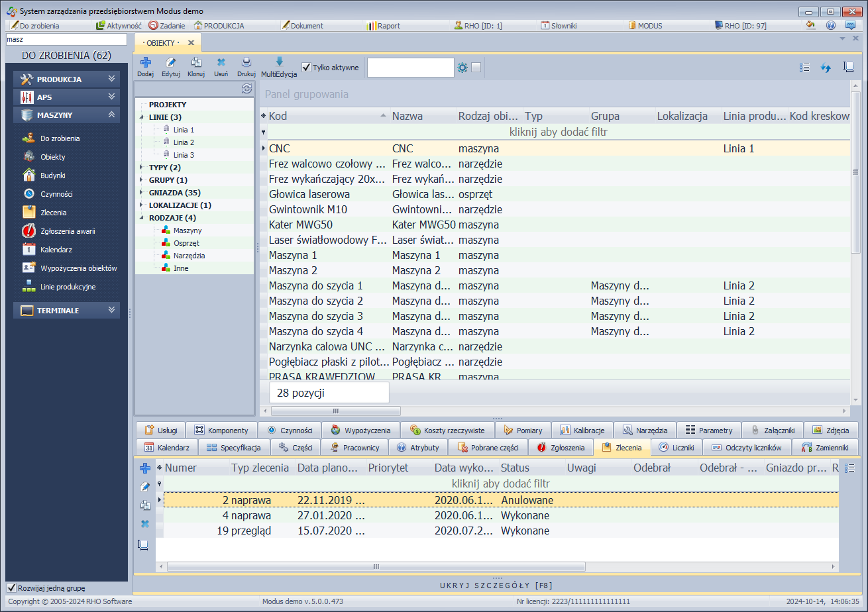
Task: Tick the checkbox next to the gear icon
Action: click(x=476, y=67)
